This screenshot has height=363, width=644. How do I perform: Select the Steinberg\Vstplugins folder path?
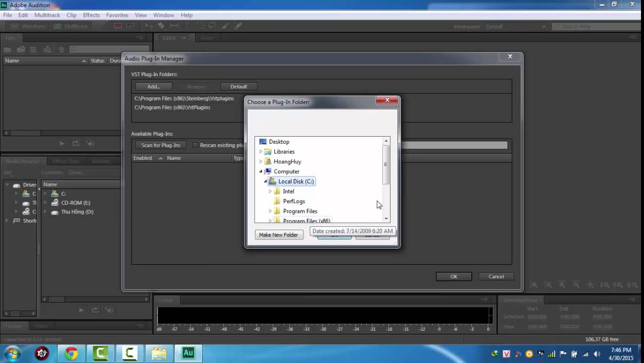pyautogui.click(x=184, y=98)
